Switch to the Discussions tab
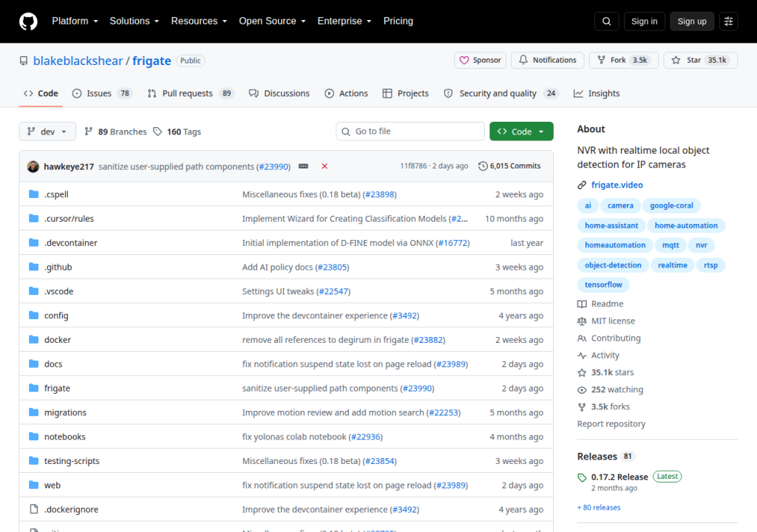757x532 pixels. coord(279,93)
